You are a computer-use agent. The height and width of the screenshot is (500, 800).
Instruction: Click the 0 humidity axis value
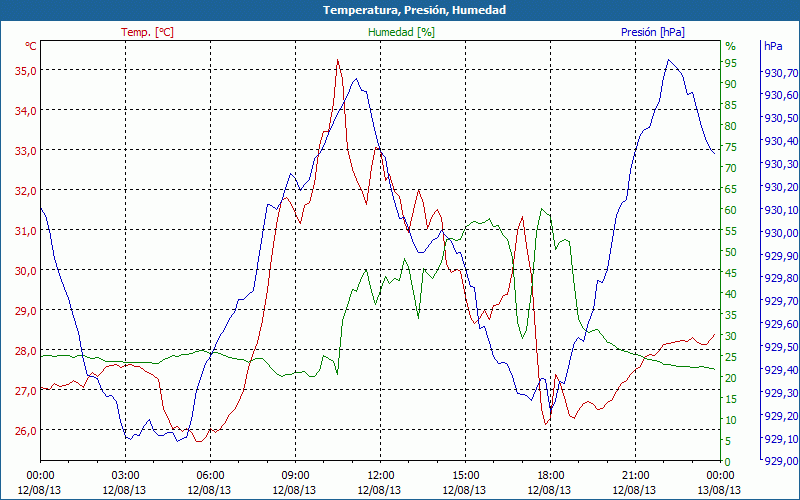coord(728,462)
